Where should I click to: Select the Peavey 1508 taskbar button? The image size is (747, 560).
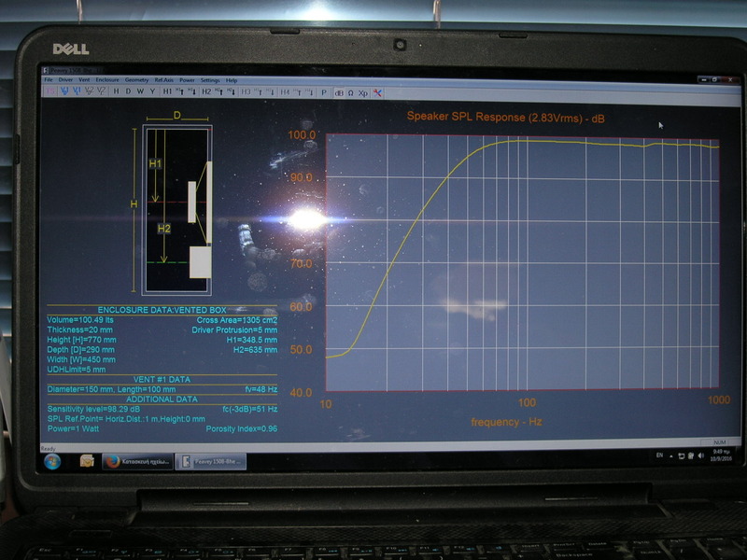pos(211,461)
